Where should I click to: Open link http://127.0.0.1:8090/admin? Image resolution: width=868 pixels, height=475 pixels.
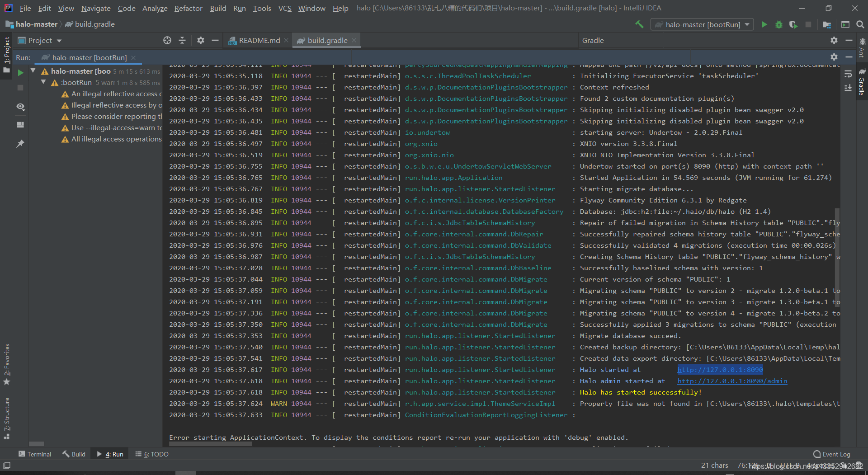pyautogui.click(x=732, y=381)
